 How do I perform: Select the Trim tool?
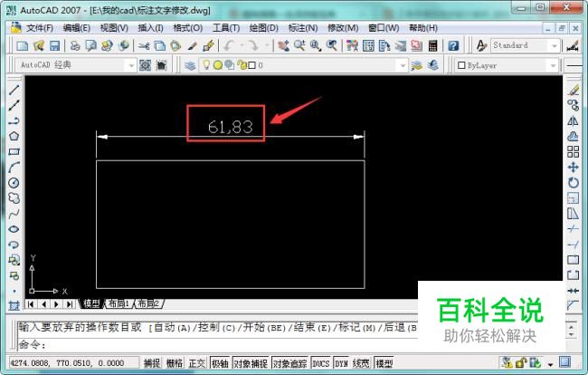click(573, 229)
